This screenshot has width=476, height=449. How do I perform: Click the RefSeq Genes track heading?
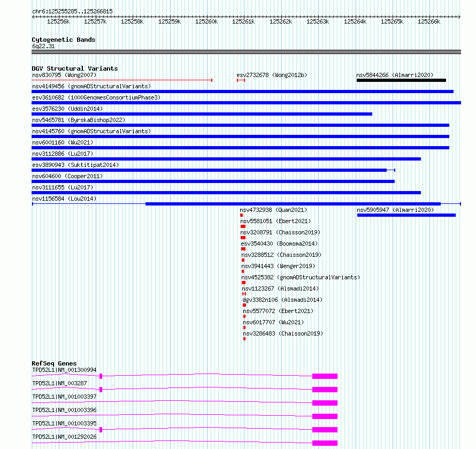pos(54,363)
